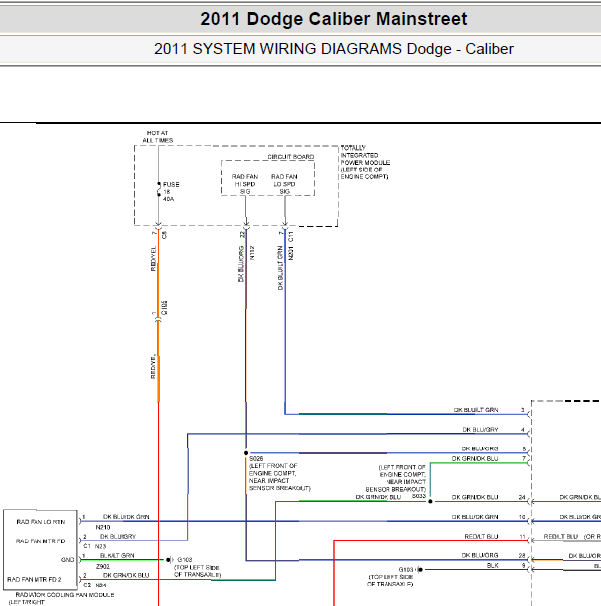This screenshot has width=601, height=606.
Task: Select "DK BLU/LT GRN" label at pin 3
Action: [x=476, y=410]
